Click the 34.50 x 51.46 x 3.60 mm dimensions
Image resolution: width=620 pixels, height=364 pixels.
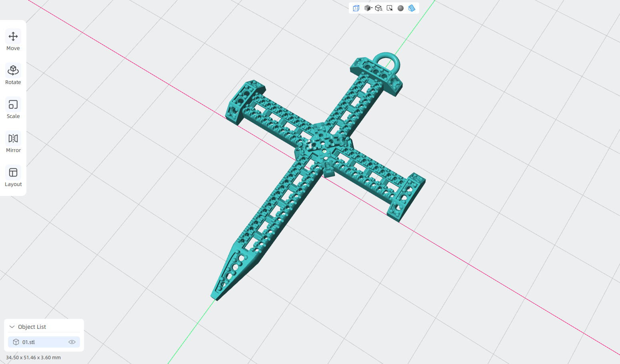(33, 358)
